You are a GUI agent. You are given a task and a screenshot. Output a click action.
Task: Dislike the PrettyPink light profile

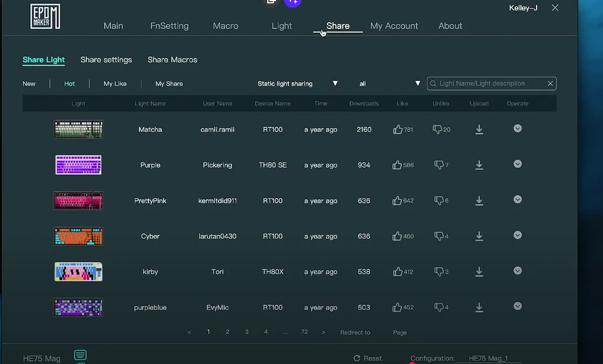coord(439,200)
